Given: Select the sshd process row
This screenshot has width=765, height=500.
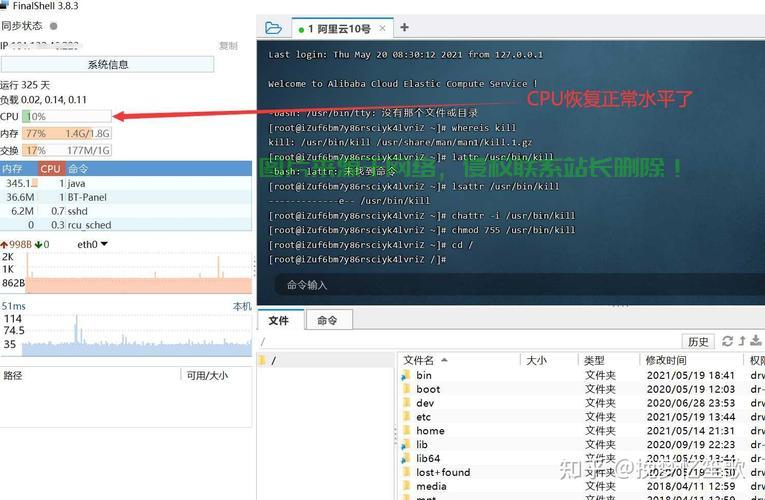Looking at the screenshot, I should coord(126,211).
